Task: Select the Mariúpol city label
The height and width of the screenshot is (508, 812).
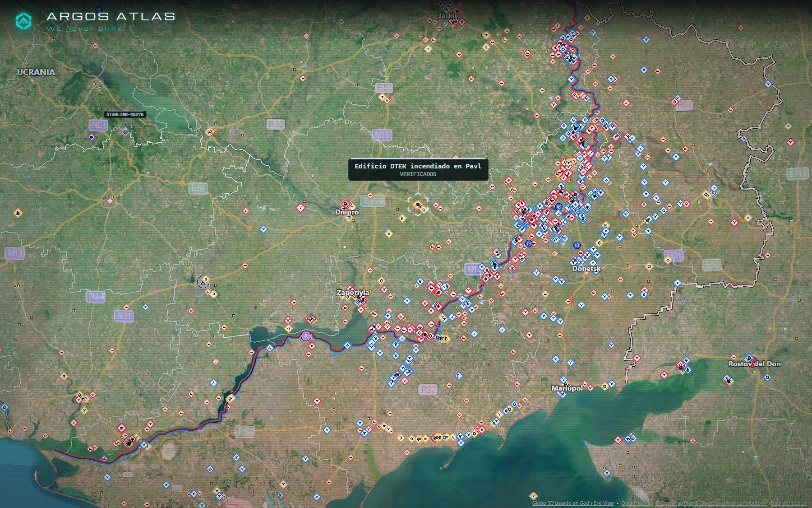Action: (x=567, y=388)
